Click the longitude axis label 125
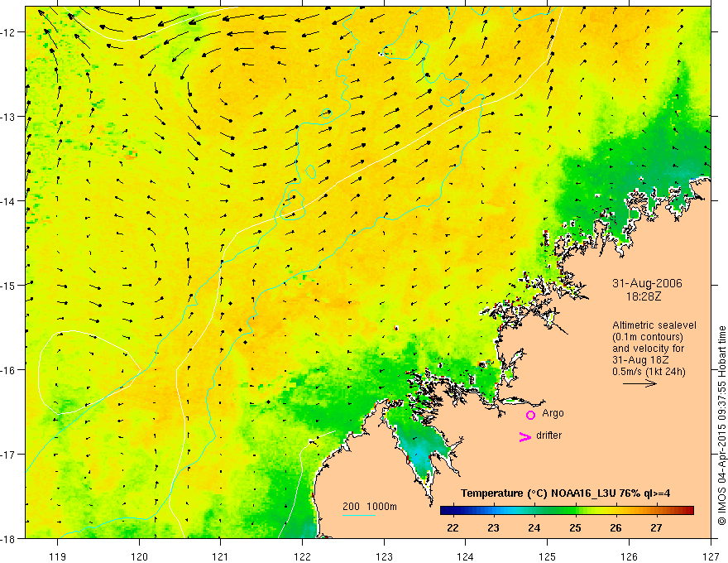Image resolution: width=728 pixels, height=563 pixels. [548, 556]
